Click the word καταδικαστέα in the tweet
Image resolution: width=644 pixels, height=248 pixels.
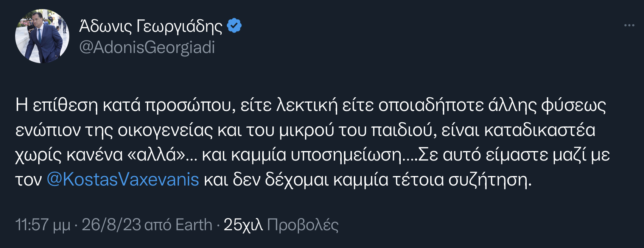[540, 130]
